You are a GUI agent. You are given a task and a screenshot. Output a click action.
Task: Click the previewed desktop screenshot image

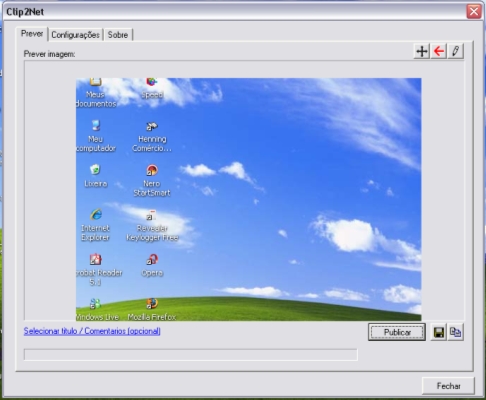(249, 199)
